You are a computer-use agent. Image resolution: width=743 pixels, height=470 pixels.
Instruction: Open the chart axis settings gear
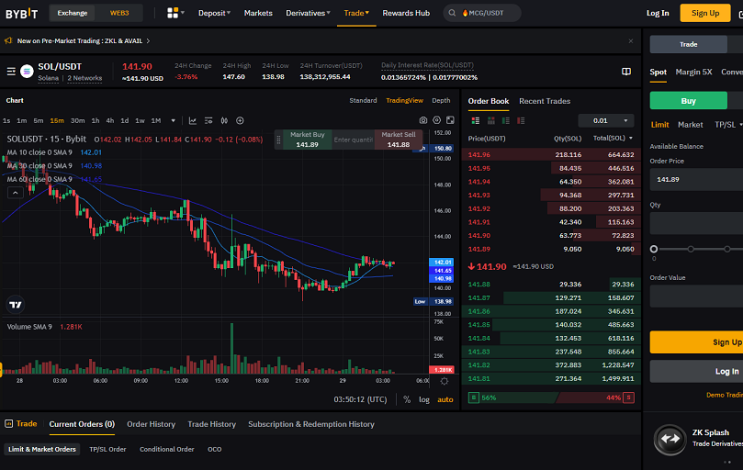point(444,381)
